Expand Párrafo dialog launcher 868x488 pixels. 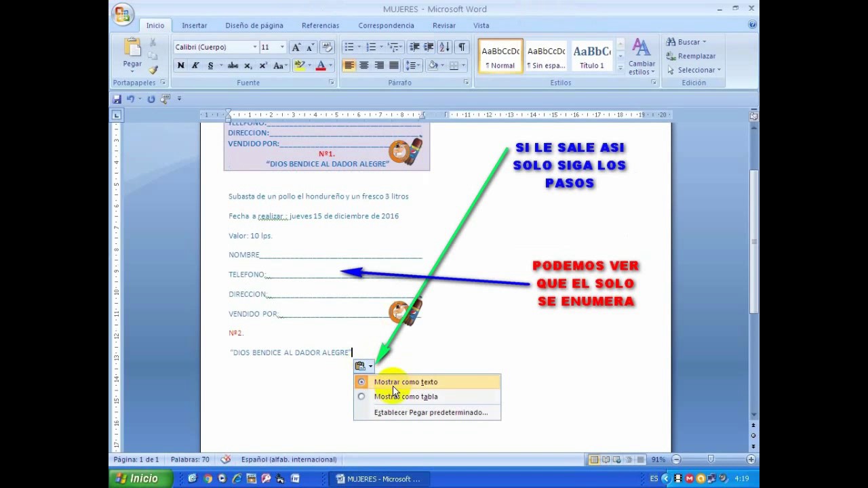(467, 83)
